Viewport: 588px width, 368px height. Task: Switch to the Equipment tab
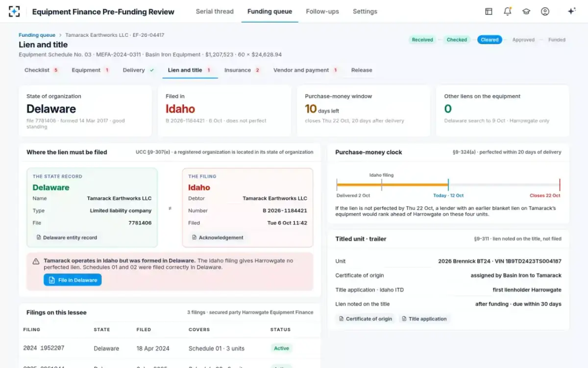click(x=90, y=70)
